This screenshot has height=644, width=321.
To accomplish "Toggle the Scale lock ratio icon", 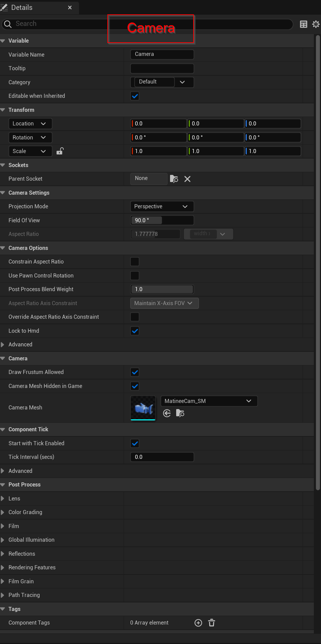I will (x=60, y=151).
